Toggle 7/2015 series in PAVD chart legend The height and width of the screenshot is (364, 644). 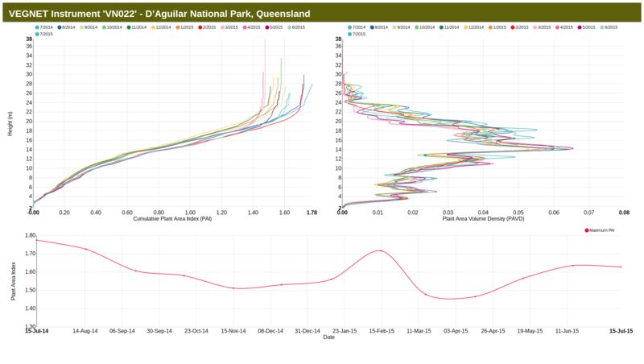[x=359, y=34]
